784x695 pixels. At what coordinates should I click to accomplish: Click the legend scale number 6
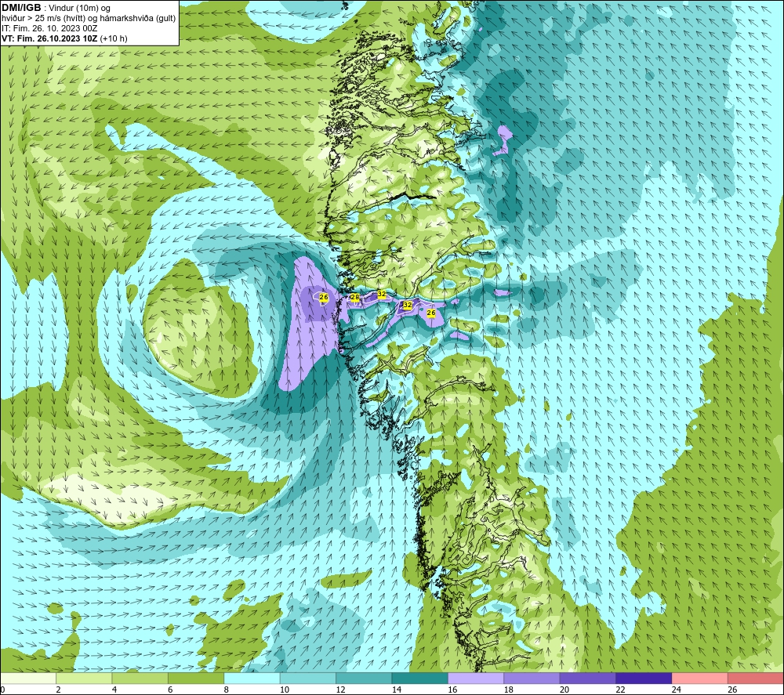coord(170,690)
